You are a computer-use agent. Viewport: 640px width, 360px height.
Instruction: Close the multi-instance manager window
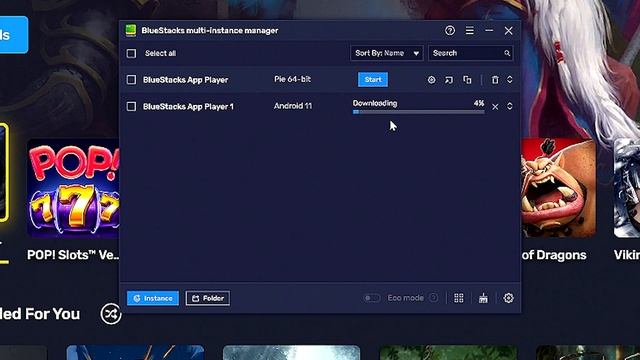pos(508,31)
